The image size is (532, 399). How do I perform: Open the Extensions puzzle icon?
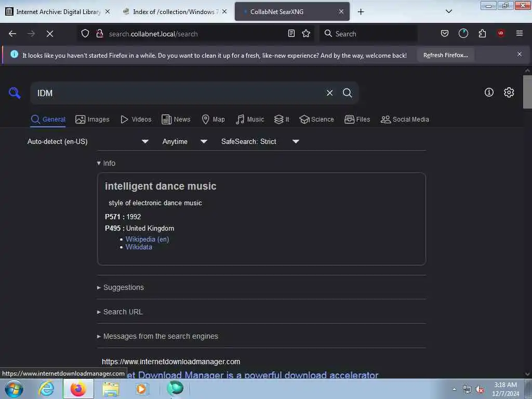[x=482, y=33]
